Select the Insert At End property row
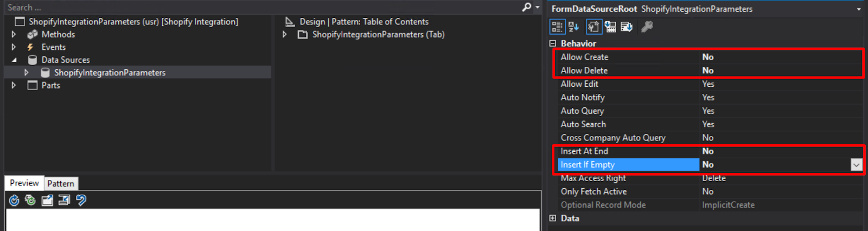The height and width of the screenshot is (231, 868). (710, 151)
